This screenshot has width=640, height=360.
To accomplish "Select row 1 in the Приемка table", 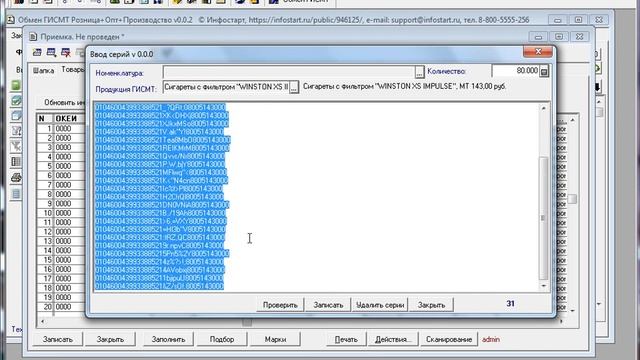I will 61,129.
